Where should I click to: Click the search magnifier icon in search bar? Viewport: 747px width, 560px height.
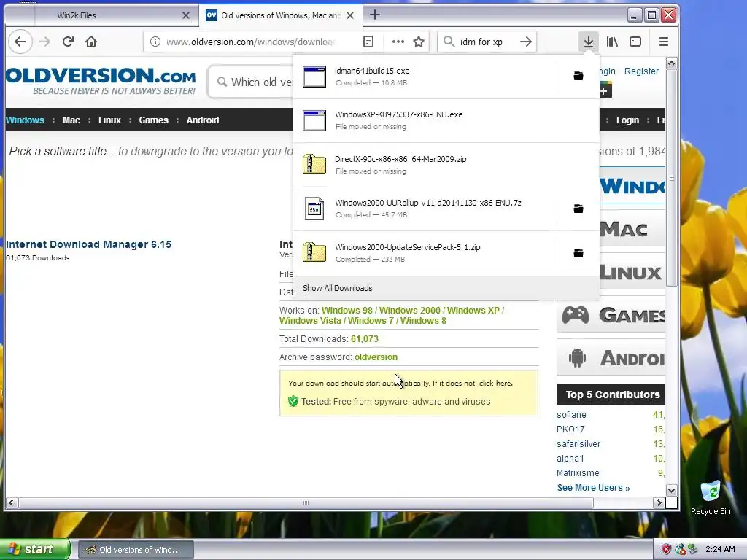[x=449, y=42]
